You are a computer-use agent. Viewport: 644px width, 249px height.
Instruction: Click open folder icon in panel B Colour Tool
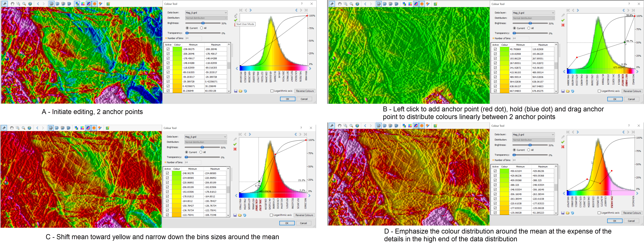click(567, 91)
